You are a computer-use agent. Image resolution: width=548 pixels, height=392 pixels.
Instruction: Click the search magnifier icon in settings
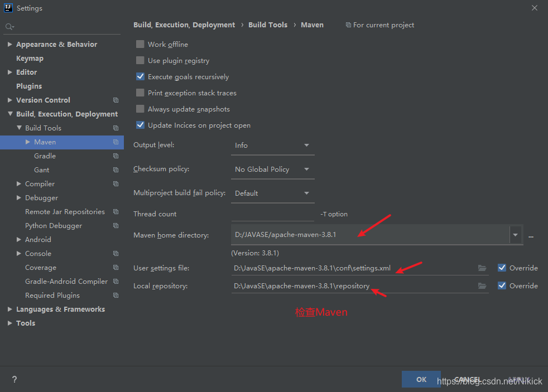click(x=9, y=27)
